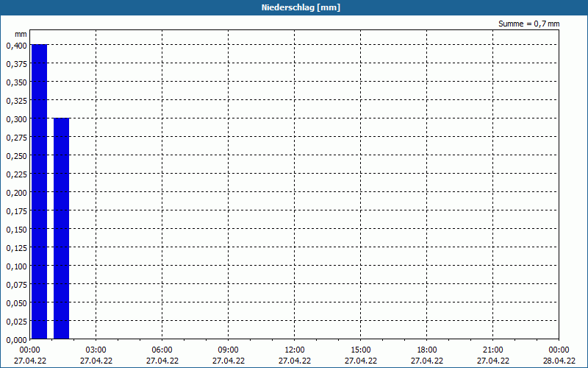Click the 0,100 y-axis label
Screen dimensions: 588x368
click(x=16, y=266)
